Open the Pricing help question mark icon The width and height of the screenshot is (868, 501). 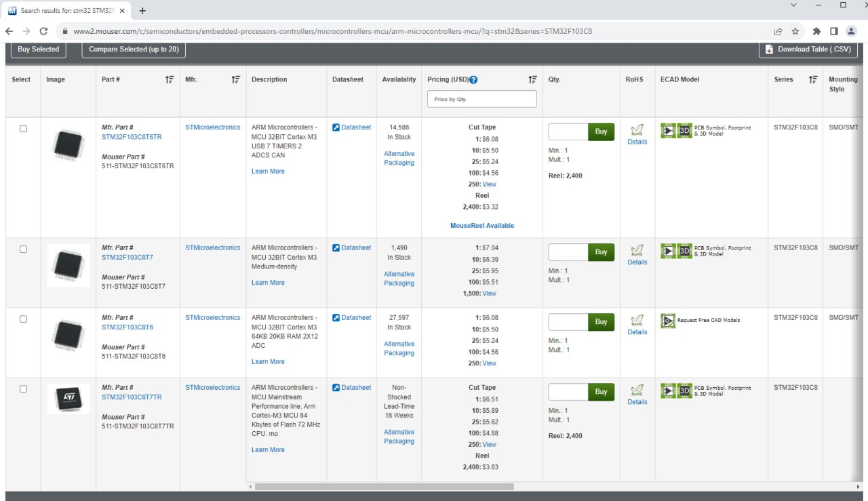click(x=473, y=79)
